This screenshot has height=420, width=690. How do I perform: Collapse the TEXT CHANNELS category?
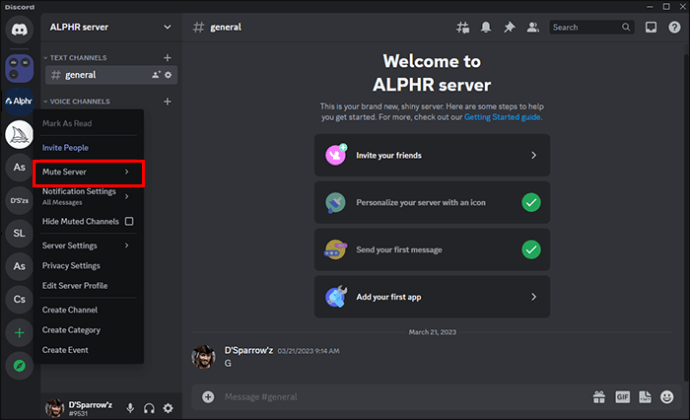click(x=75, y=58)
